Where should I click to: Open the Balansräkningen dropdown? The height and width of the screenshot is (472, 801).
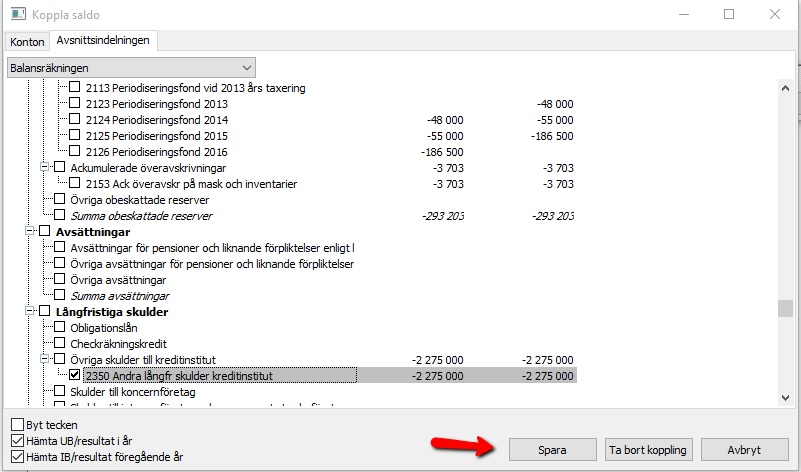(131, 68)
